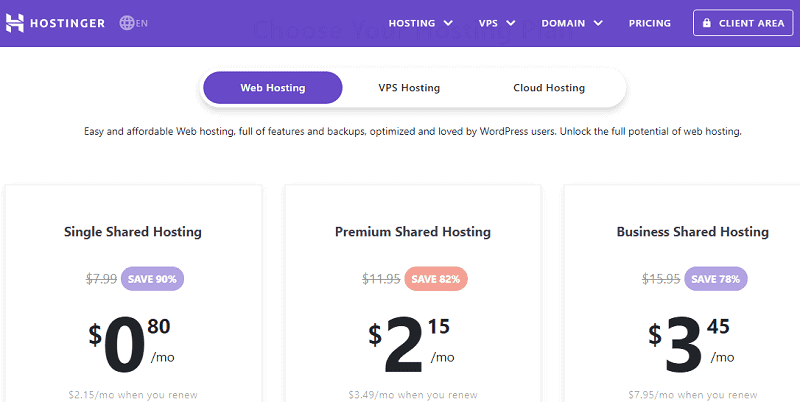Expand the VPS chevron arrow

[x=510, y=23]
